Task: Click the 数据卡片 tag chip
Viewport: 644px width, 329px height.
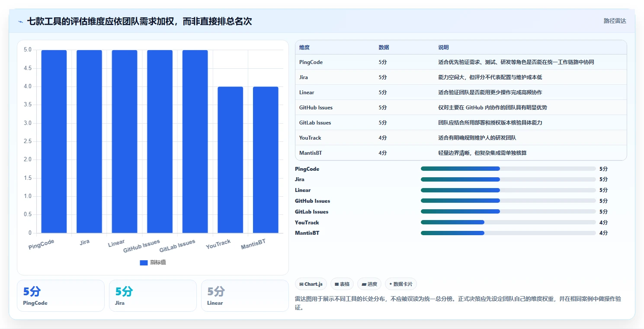Action: [x=401, y=284]
